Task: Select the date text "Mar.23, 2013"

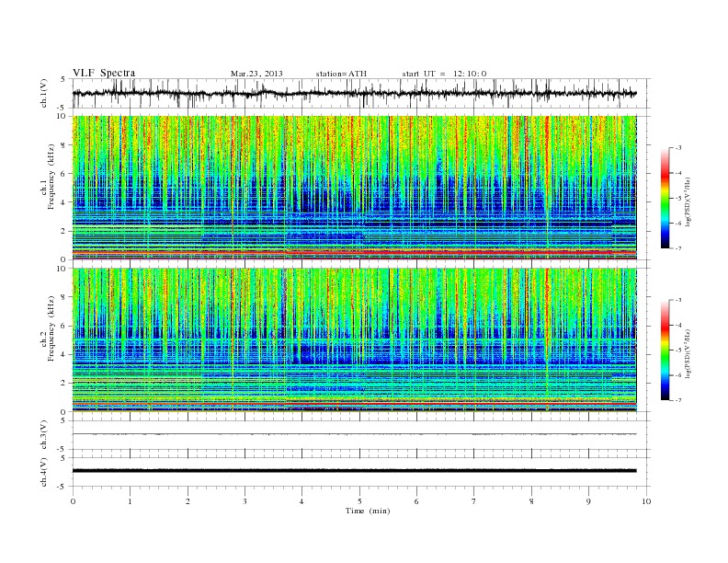Action: click(256, 74)
